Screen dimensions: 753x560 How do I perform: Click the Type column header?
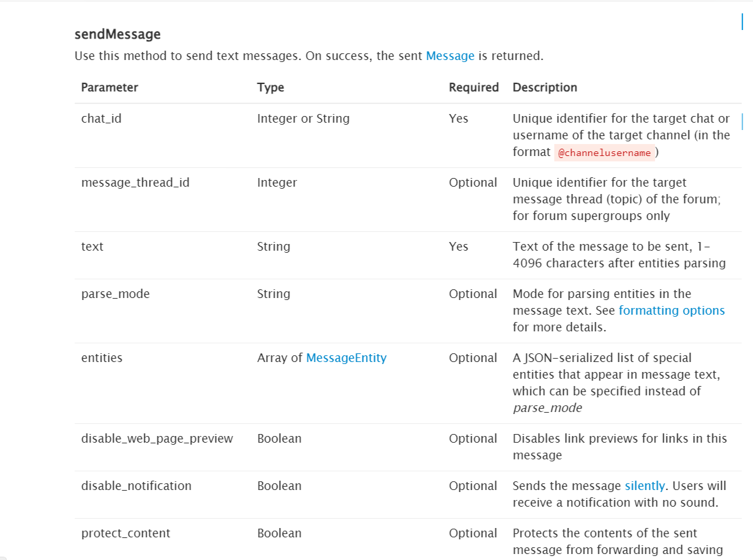[x=270, y=87]
